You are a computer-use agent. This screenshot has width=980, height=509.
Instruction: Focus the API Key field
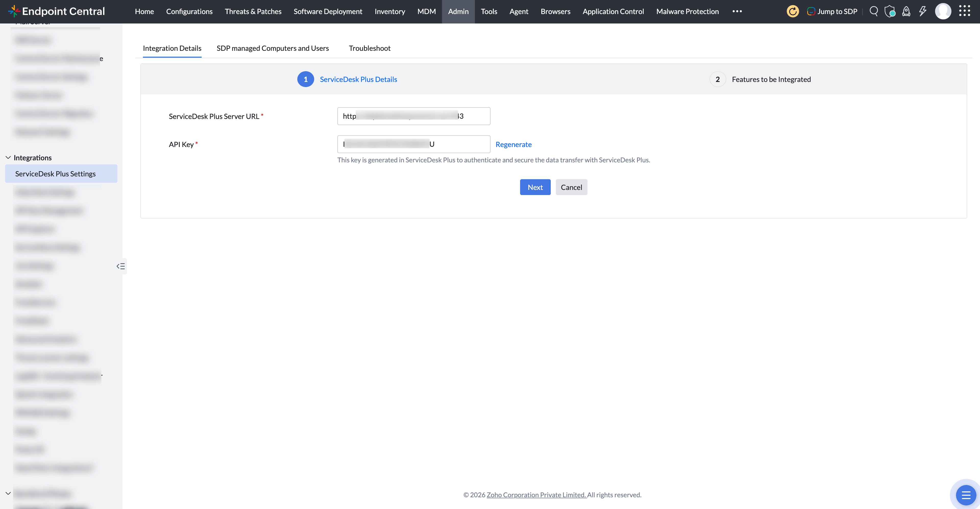pyautogui.click(x=414, y=144)
